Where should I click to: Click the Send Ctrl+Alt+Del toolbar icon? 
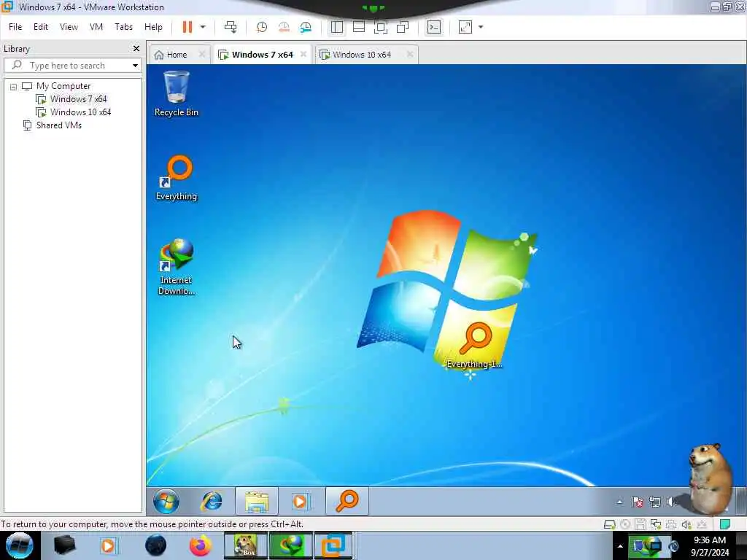click(231, 27)
